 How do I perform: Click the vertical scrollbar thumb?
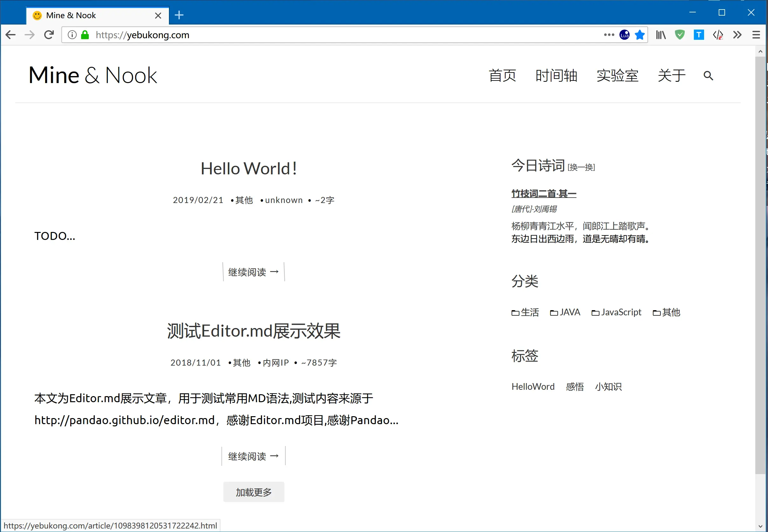pyautogui.click(x=760, y=265)
